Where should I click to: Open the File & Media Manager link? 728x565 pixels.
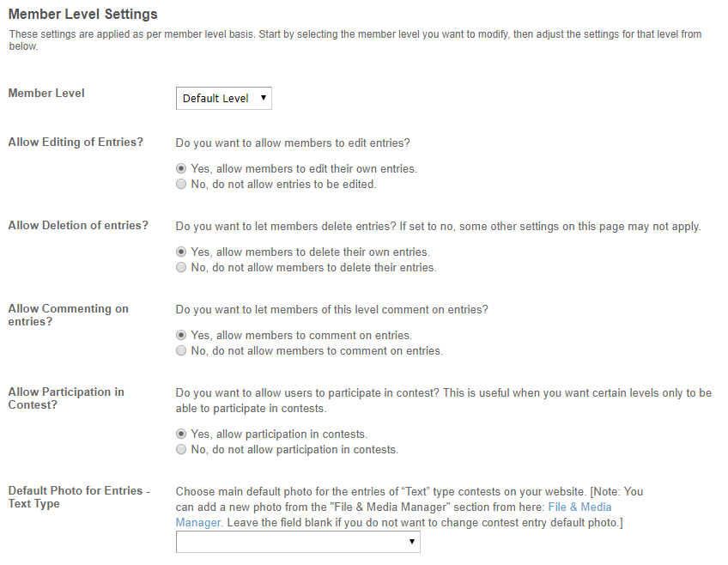tap(579, 507)
